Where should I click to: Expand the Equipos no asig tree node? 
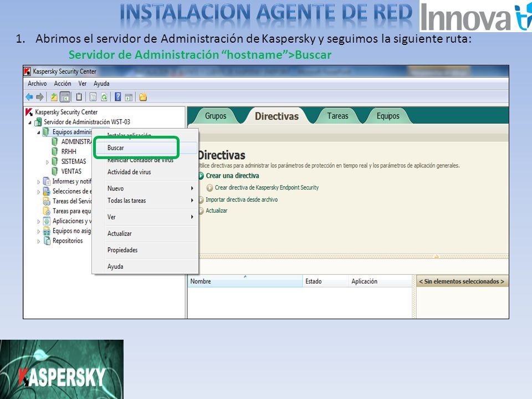click(x=38, y=232)
